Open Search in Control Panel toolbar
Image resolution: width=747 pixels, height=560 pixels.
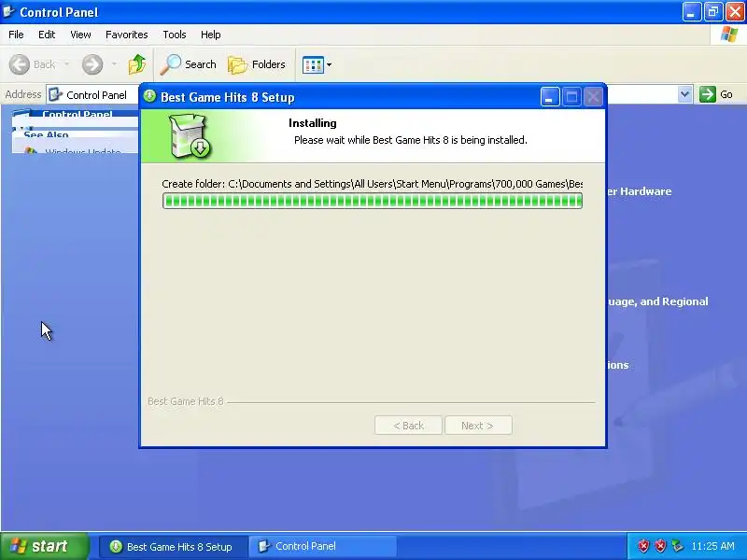point(189,64)
